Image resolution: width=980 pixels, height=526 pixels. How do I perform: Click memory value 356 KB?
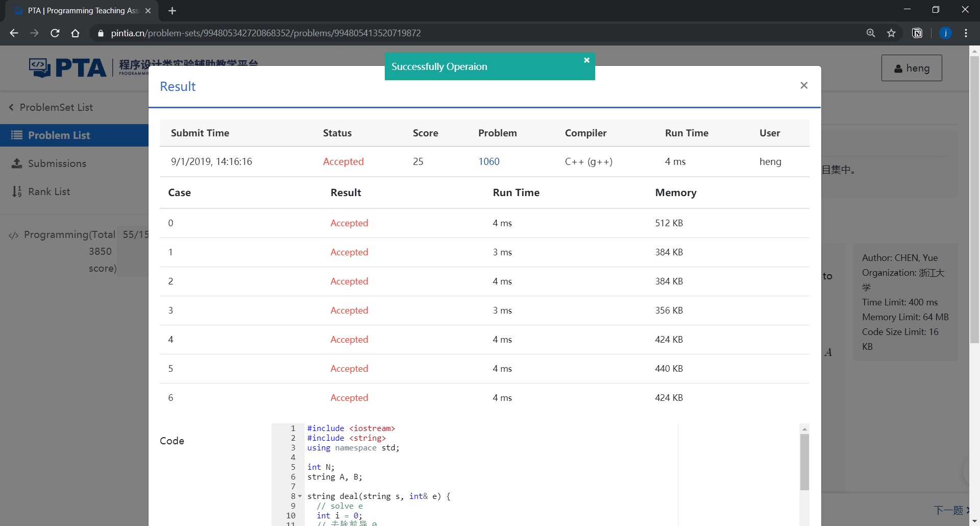pos(669,310)
